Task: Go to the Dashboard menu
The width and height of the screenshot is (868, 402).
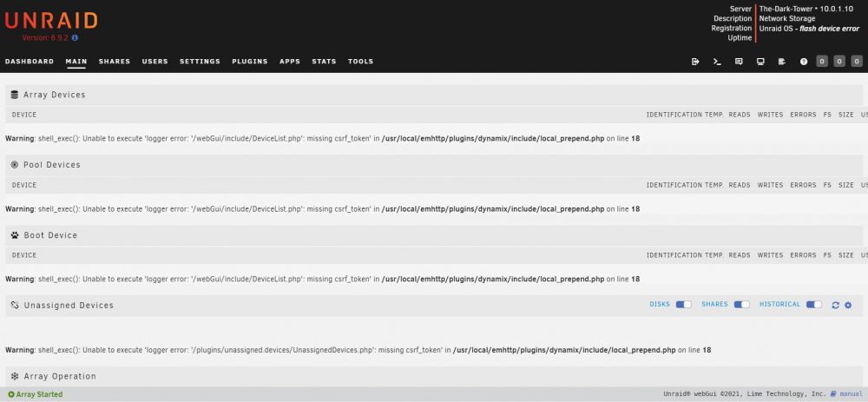Action: point(30,62)
